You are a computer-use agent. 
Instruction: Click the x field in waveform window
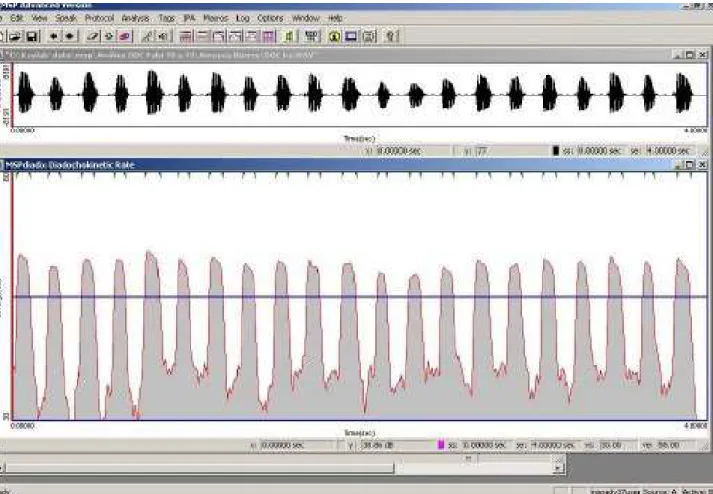click(x=413, y=151)
